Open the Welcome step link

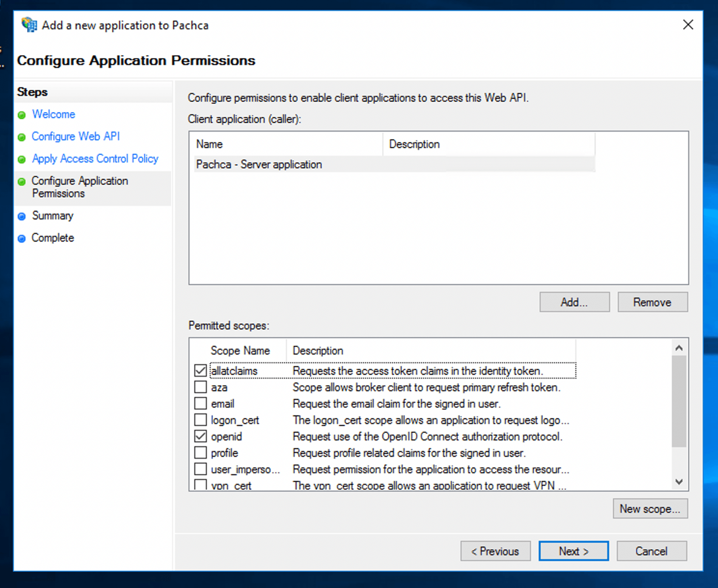point(53,114)
